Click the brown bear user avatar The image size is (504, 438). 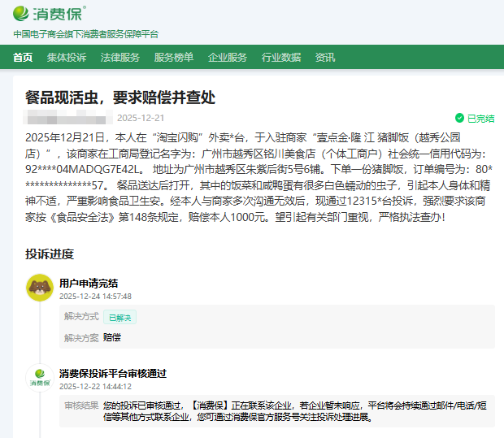click(x=39, y=288)
